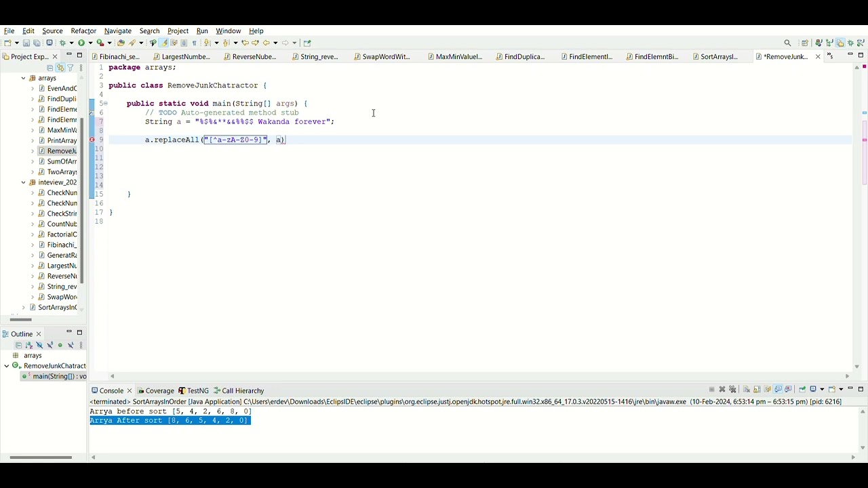Click Remove Launch icon in Console toolbar
Image resolution: width=868 pixels, height=488 pixels.
tap(722, 390)
